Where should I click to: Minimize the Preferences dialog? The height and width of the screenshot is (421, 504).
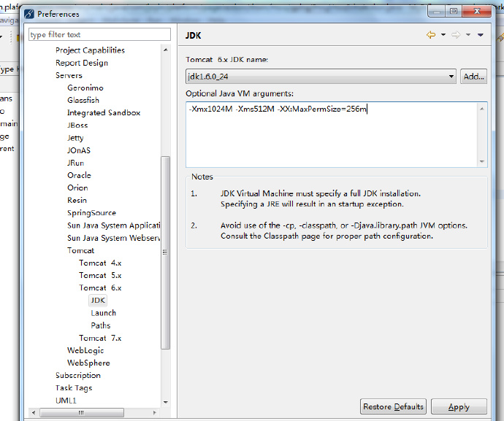437,12
